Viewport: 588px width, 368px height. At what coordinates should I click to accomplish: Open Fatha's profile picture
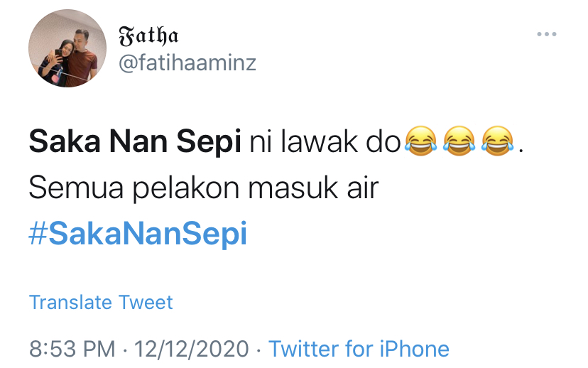point(67,48)
